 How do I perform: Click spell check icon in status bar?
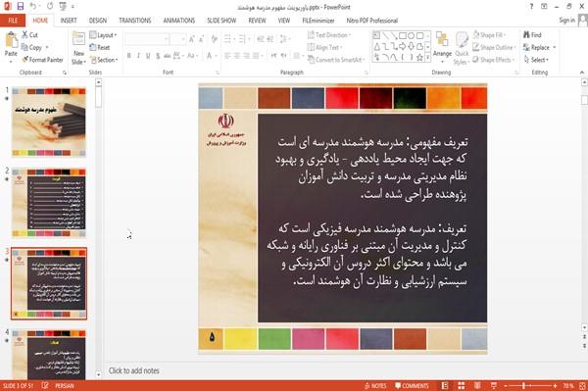[x=45, y=385]
